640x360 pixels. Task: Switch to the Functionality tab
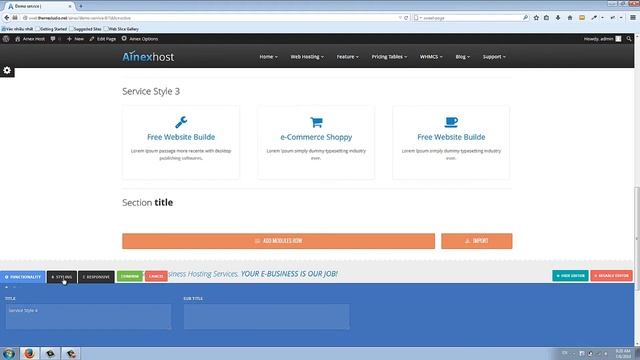pos(22,277)
